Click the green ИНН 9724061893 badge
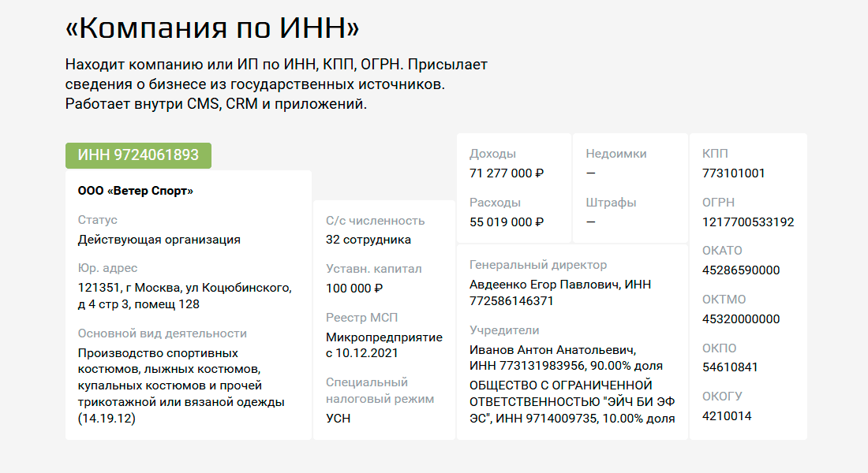This screenshot has width=868, height=473. [x=138, y=155]
